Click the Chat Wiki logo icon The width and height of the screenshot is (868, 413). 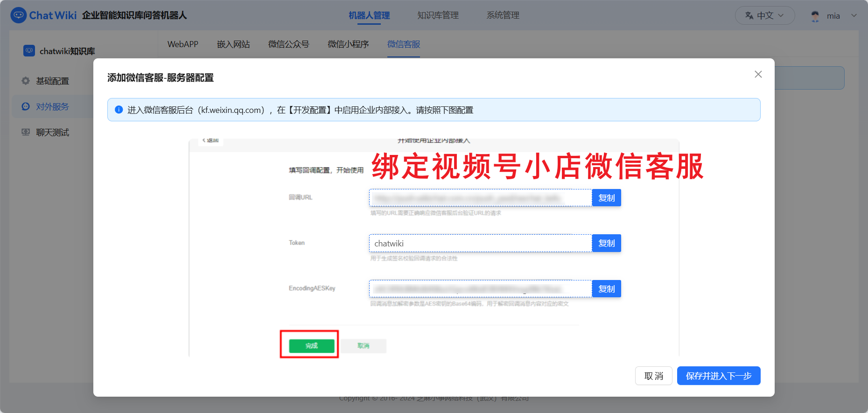(x=19, y=15)
